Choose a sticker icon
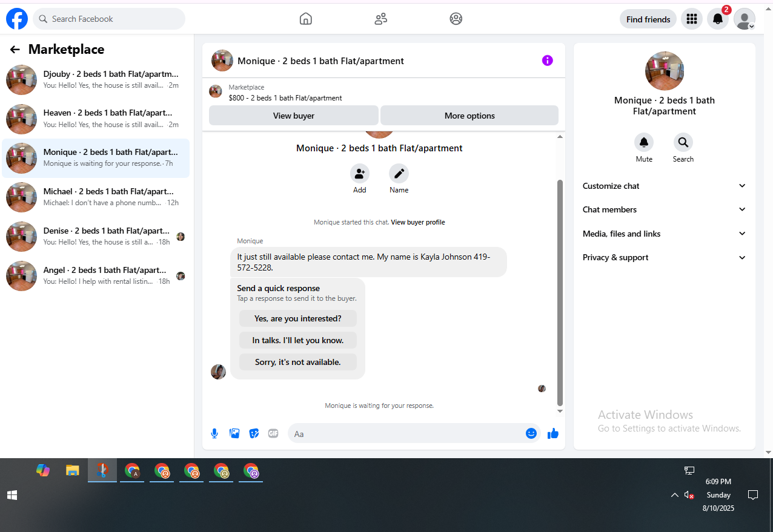Screen dimensions: 773x532 pos(254,433)
